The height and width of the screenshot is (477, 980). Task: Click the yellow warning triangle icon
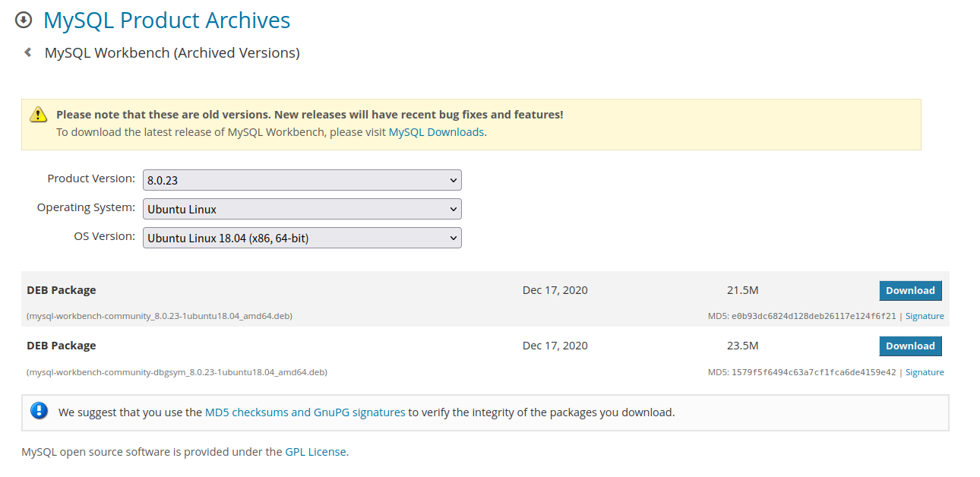point(38,115)
